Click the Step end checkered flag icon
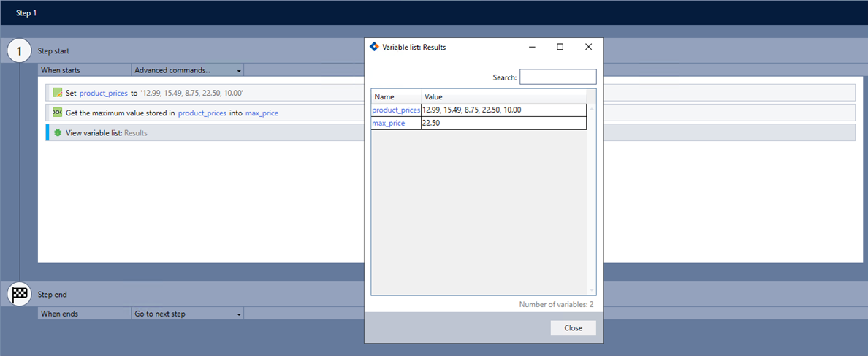The height and width of the screenshot is (356, 868). tap(20, 295)
